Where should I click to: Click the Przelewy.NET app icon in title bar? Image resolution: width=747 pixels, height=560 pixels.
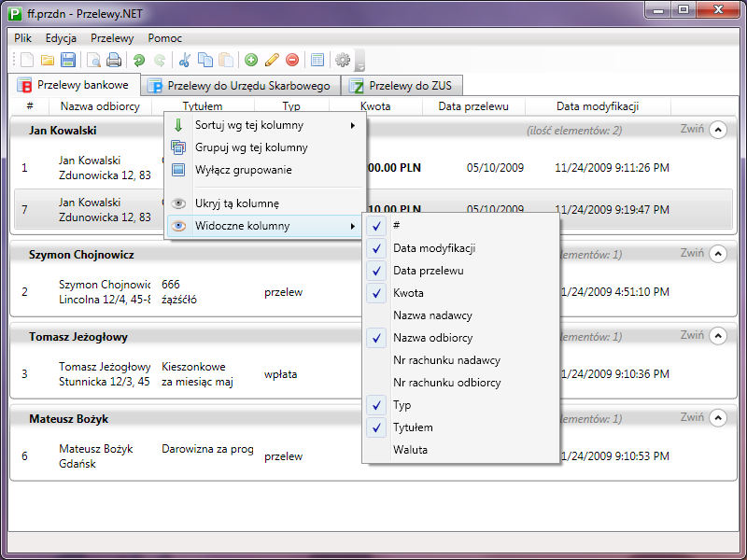(15, 13)
